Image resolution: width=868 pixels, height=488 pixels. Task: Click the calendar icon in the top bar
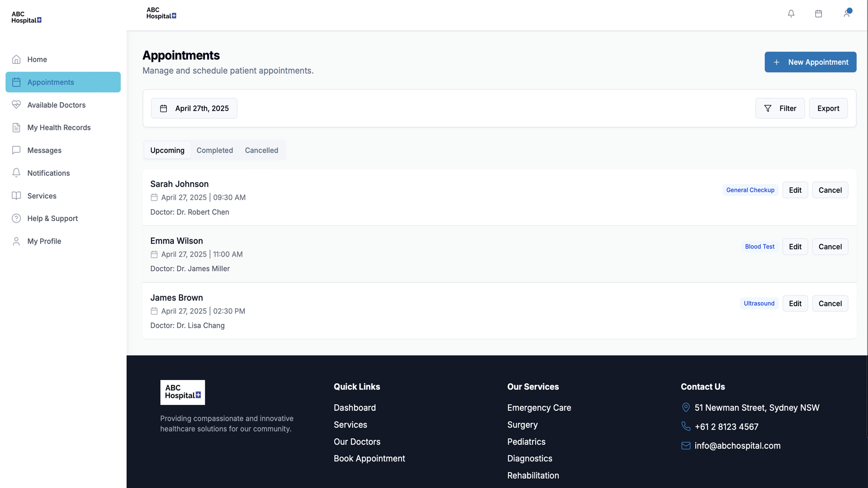pos(818,14)
